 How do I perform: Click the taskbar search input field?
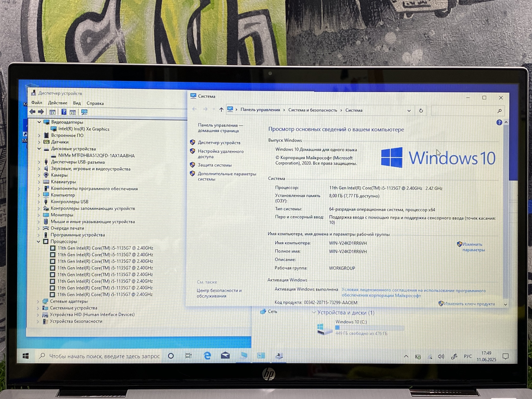coord(104,356)
